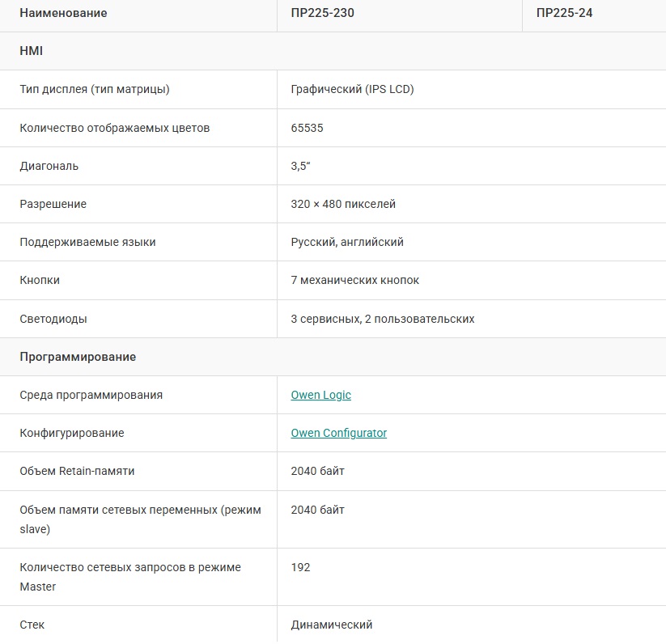Click the Конфигурирование row label
666x644 pixels.
pyautogui.click(x=72, y=433)
